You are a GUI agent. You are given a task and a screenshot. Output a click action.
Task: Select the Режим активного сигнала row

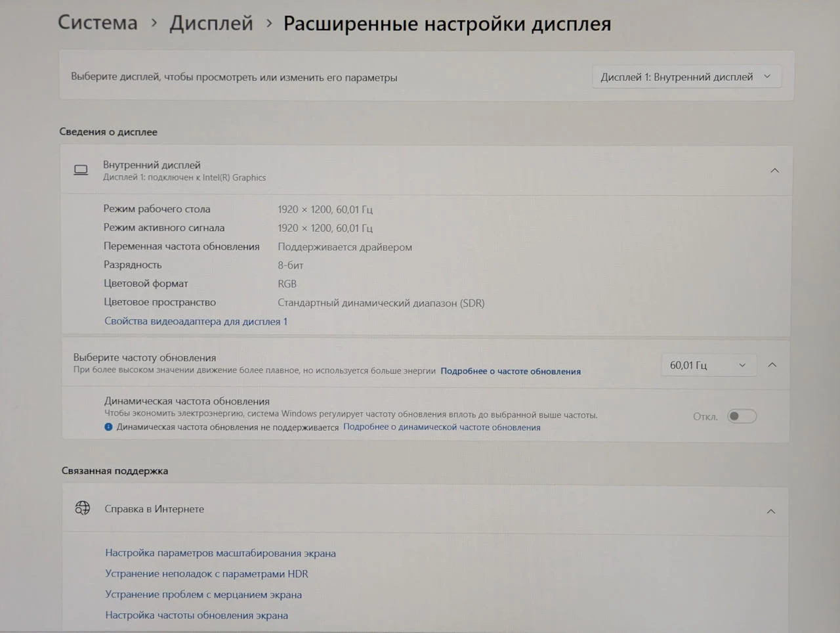(x=238, y=228)
